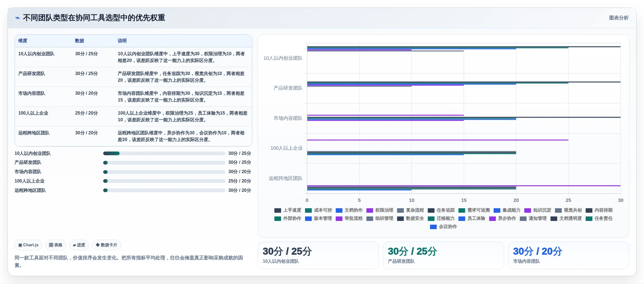Hide the 会议协作 series in legend

point(443,227)
